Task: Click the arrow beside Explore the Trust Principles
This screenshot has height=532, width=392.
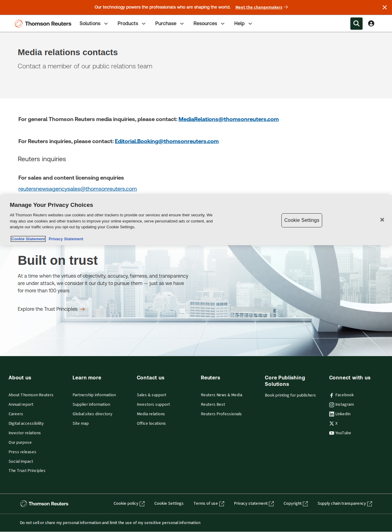Action: pyautogui.click(x=82, y=309)
